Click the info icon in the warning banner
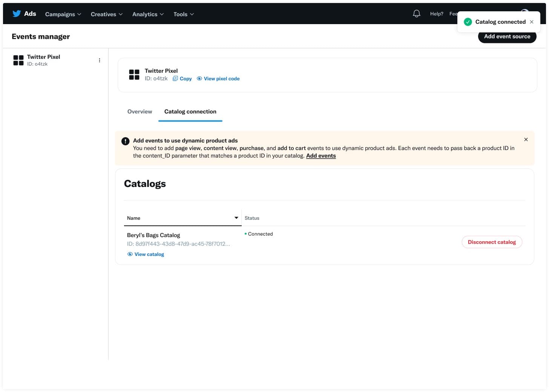 (x=125, y=141)
